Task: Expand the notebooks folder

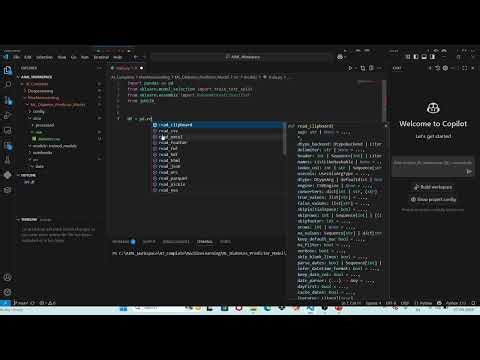Action: point(42,153)
